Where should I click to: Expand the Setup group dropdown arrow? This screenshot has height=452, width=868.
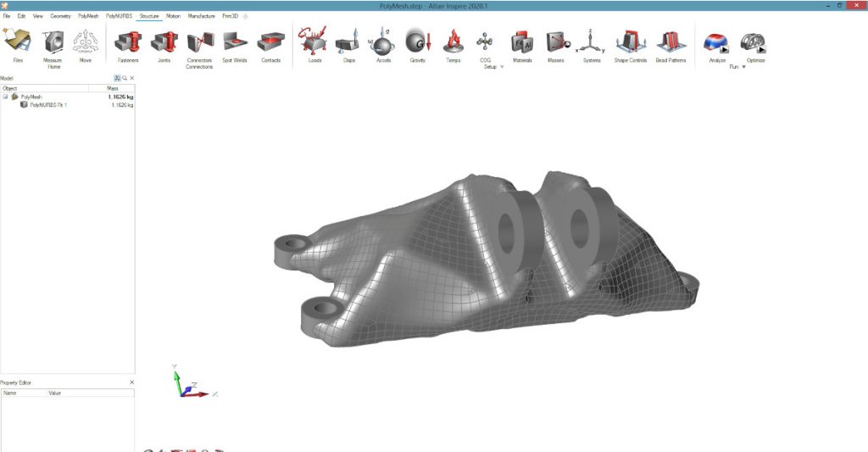tap(502, 66)
